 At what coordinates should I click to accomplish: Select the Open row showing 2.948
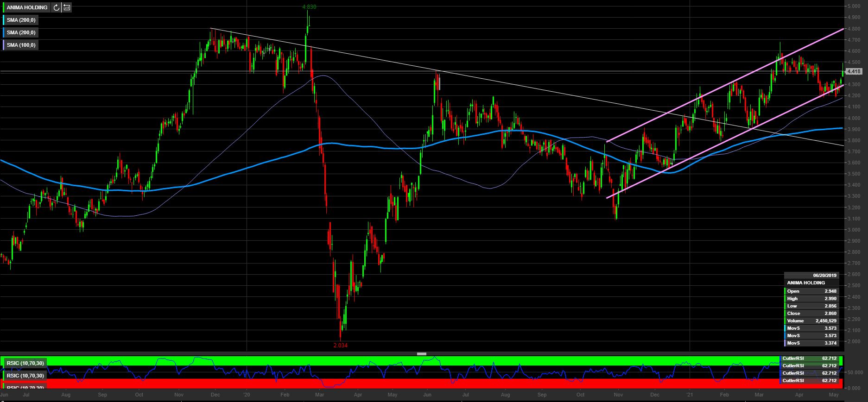tap(811, 291)
